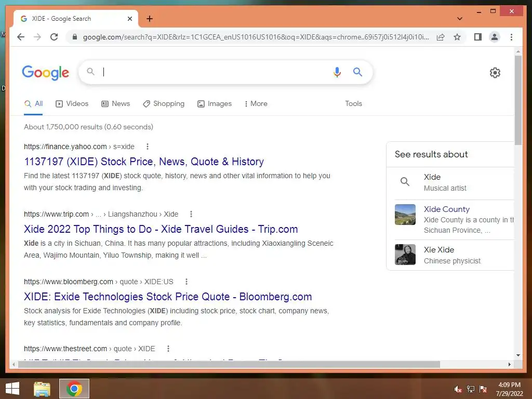Open Bloomberg Exide Technologies quote result
The width and height of the screenshot is (532, 399).
coord(168,297)
